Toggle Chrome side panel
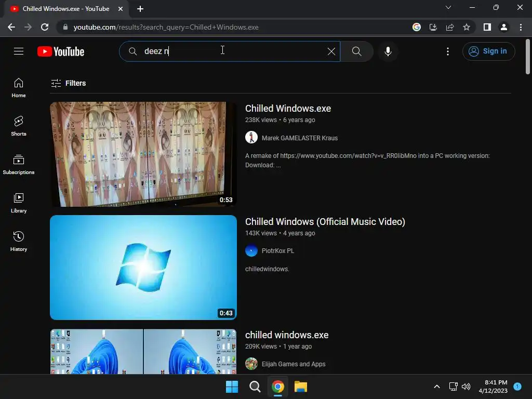This screenshot has height=399, width=532. (487, 27)
